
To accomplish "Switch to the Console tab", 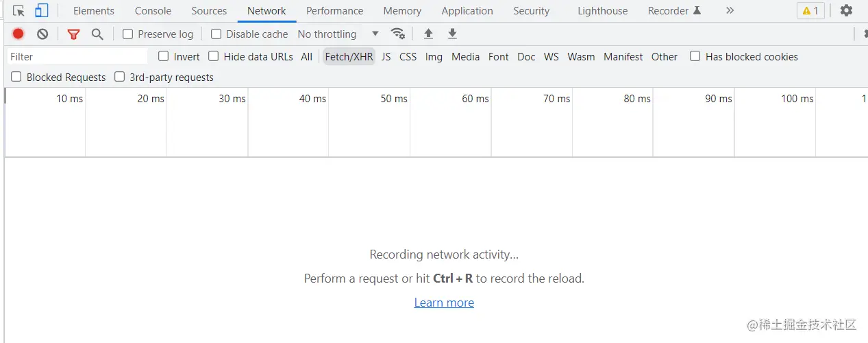I will point(153,11).
